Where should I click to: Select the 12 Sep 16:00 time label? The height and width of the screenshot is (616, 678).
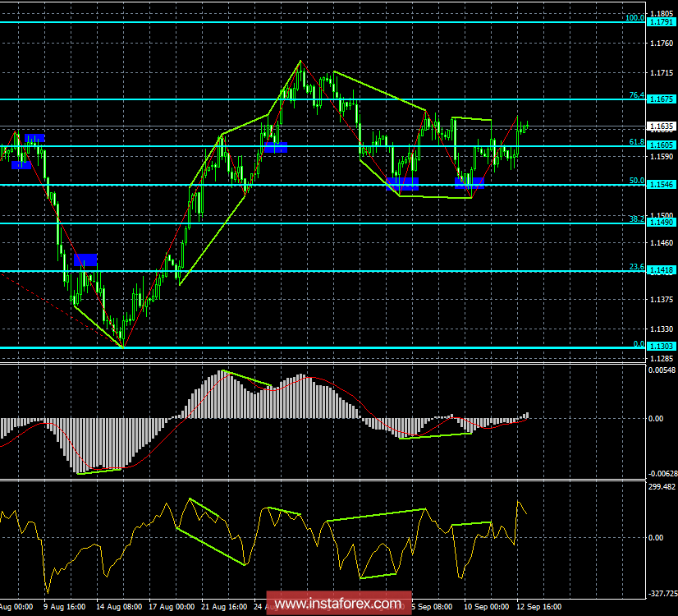[x=538, y=607]
